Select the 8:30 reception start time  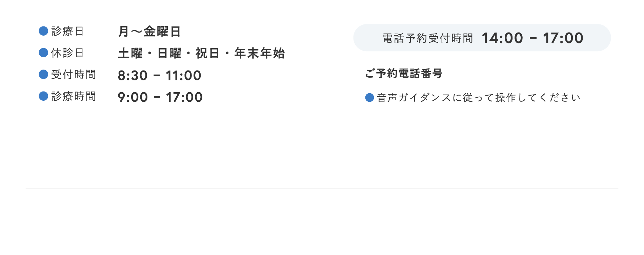(133, 75)
